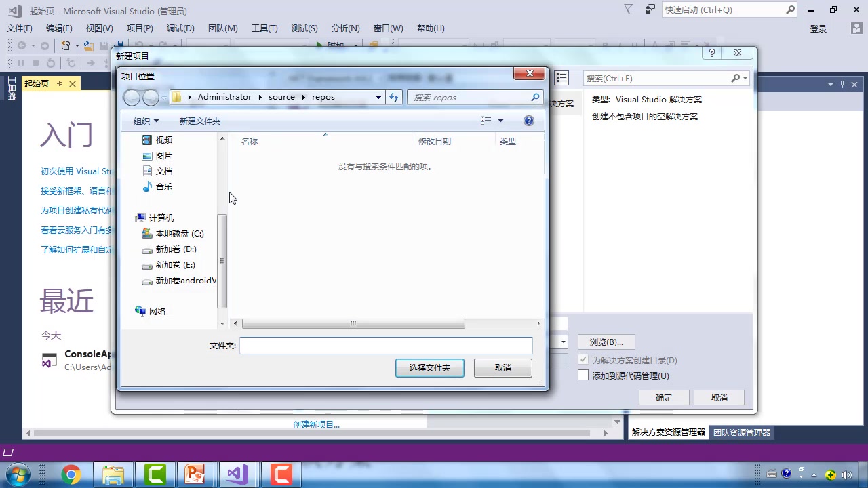The height and width of the screenshot is (488, 868).
Task: Click the 文件夹 name input field
Action: point(386,346)
